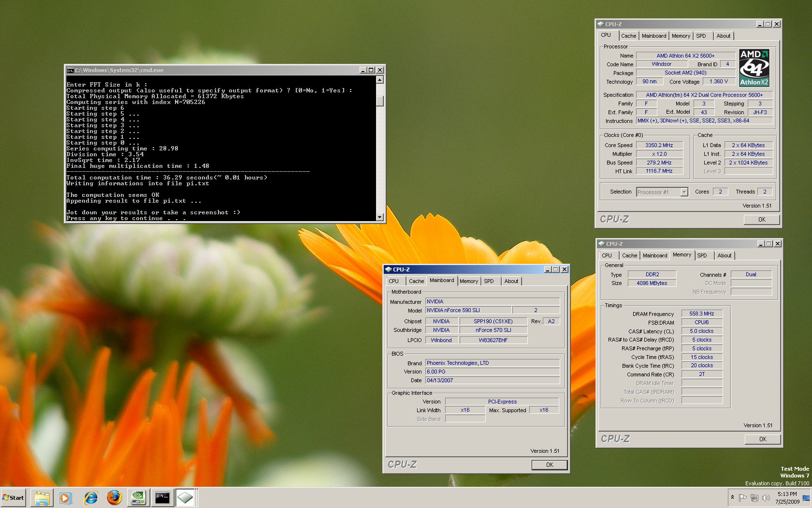Click OK in the processor CPU-Z window
812x508 pixels.
762,219
